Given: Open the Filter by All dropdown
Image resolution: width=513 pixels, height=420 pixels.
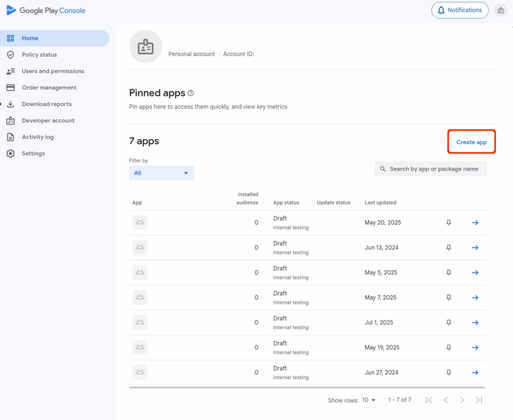Looking at the screenshot, I should pos(161,173).
